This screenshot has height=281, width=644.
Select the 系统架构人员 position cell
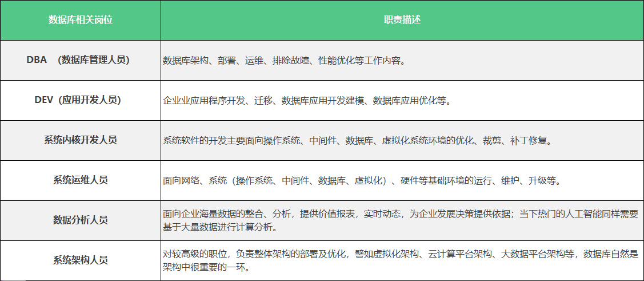[x=80, y=260]
